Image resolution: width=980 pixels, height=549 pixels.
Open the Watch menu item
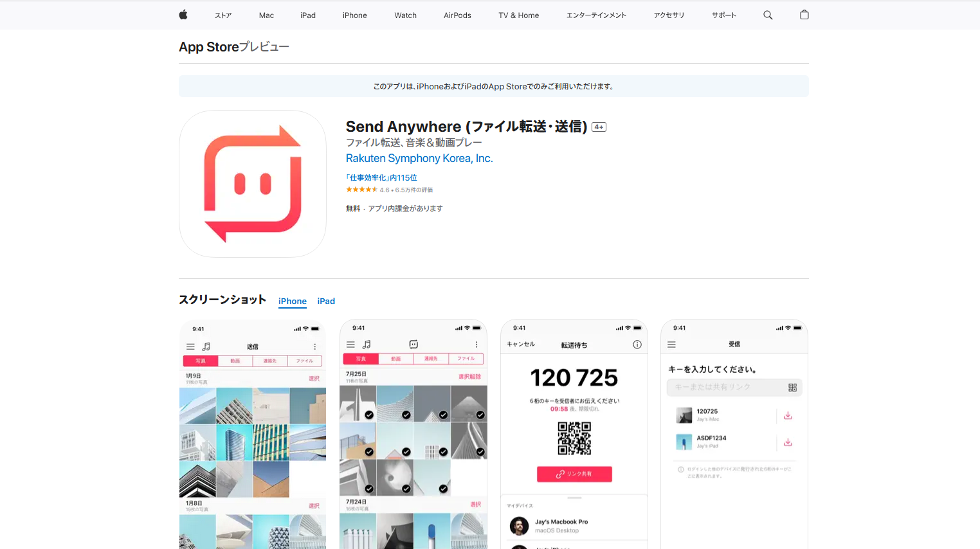(x=405, y=15)
